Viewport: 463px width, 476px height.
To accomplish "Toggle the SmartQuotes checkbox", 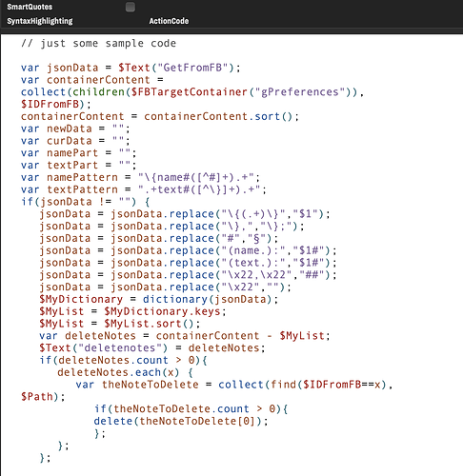I will (131, 7).
